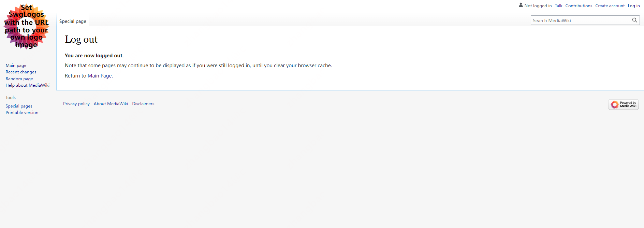
Task: Open Privacy policy footer link
Action: click(x=76, y=104)
